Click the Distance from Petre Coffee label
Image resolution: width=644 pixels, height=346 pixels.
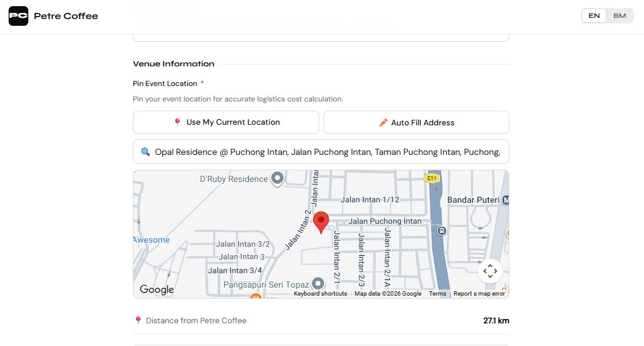coord(196,321)
